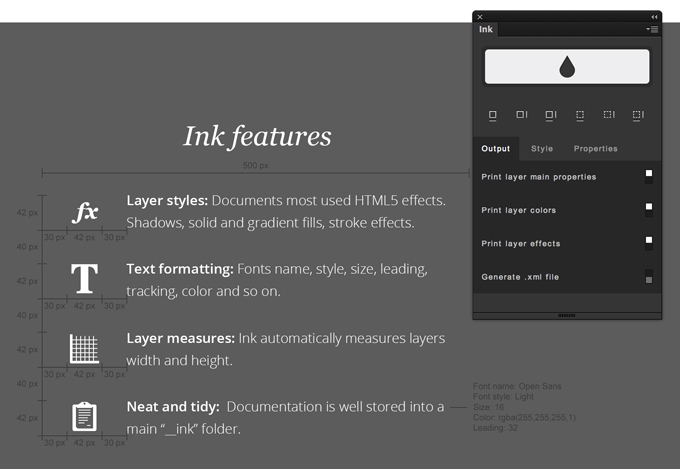Viewport: 680px width, 469px height.
Task: Click the panel bottom resize grip
Action: pyautogui.click(x=566, y=315)
